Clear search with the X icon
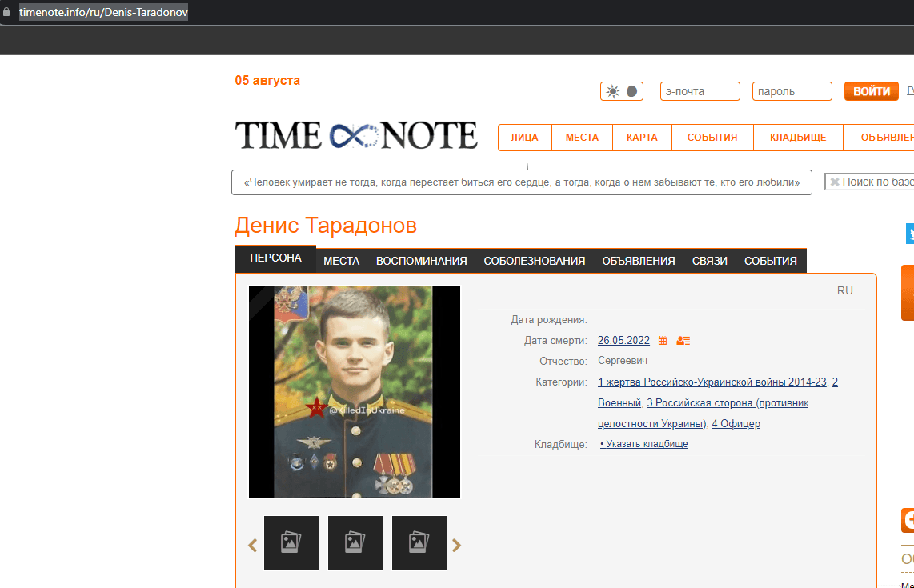 (835, 182)
